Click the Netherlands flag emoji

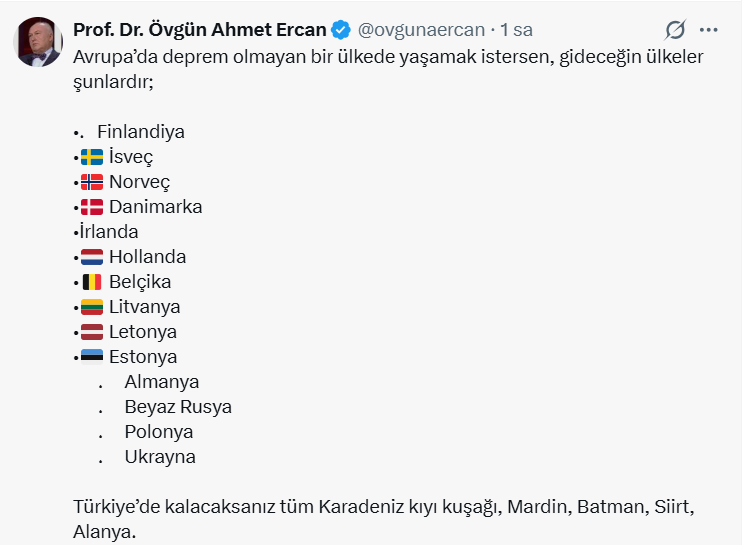tap(92, 257)
